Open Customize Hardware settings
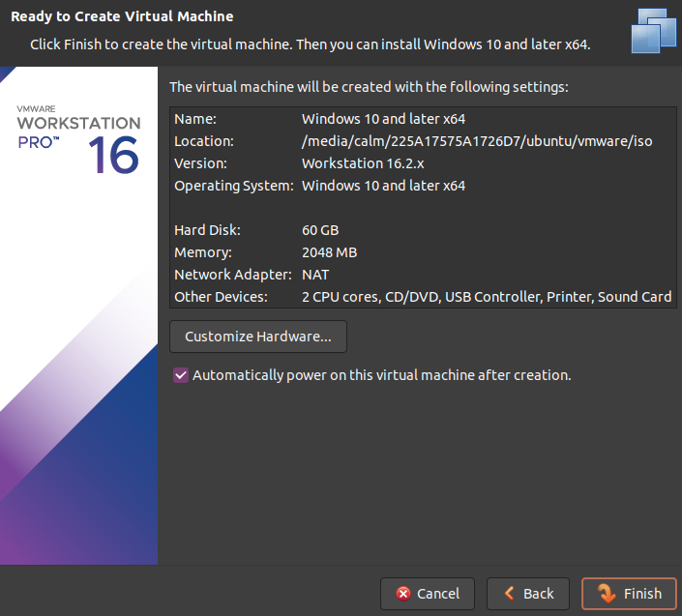 pos(258,337)
